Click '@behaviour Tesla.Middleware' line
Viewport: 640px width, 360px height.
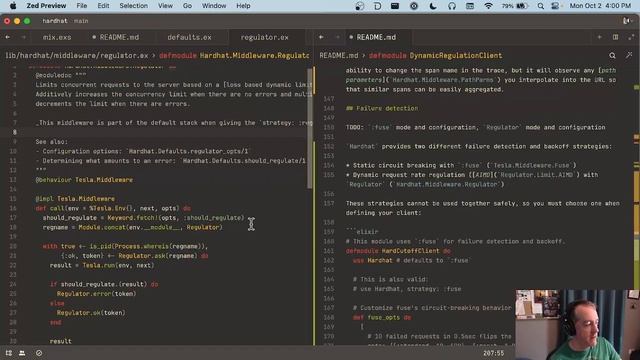(84, 180)
